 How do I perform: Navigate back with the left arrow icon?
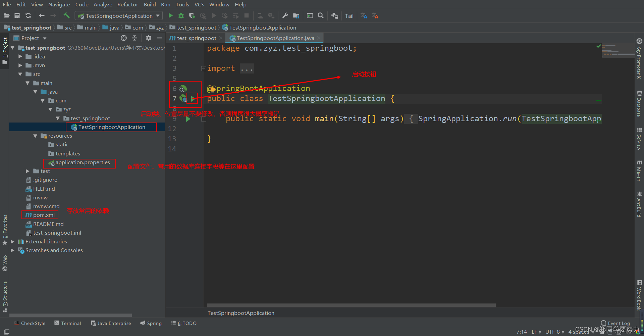pyautogui.click(x=42, y=16)
